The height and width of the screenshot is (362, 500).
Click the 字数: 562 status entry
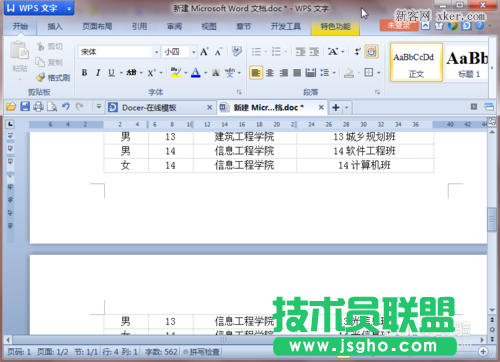tap(161, 352)
